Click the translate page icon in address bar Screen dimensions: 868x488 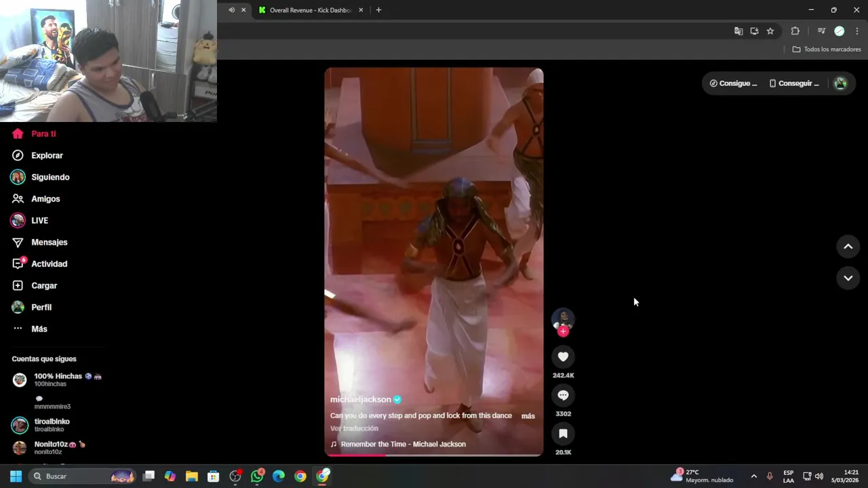(x=738, y=31)
